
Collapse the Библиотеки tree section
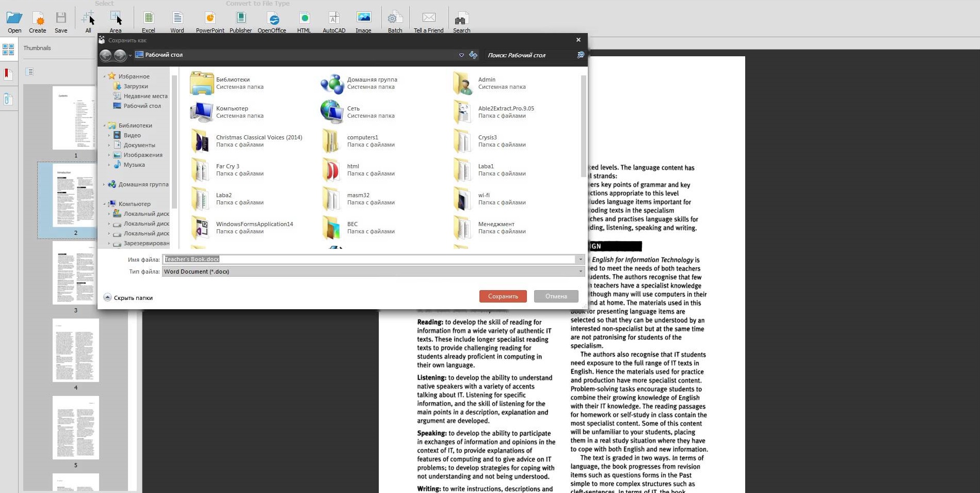(104, 125)
